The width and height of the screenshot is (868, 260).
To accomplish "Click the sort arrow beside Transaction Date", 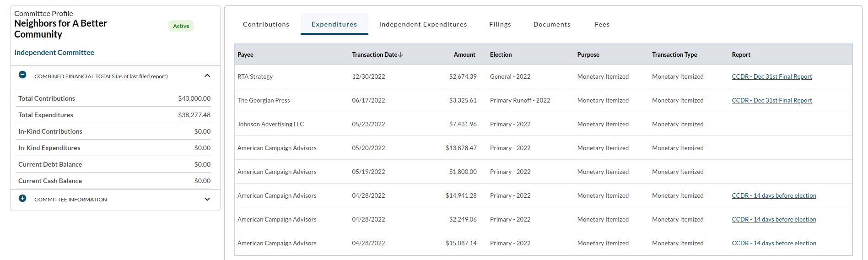I will (400, 54).
